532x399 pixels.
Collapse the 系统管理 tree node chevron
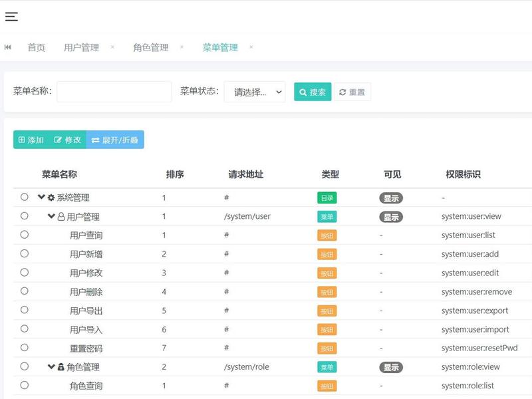(x=41, y=197)
